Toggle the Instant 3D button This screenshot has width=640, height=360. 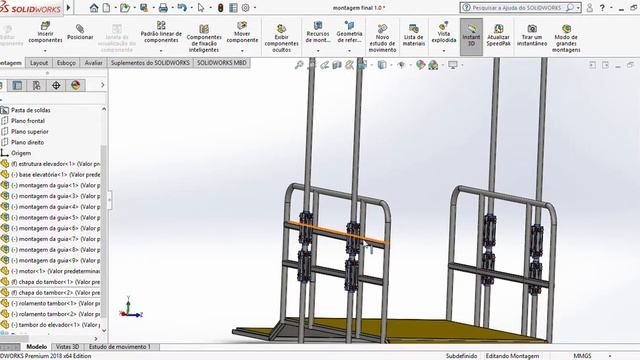471,37
